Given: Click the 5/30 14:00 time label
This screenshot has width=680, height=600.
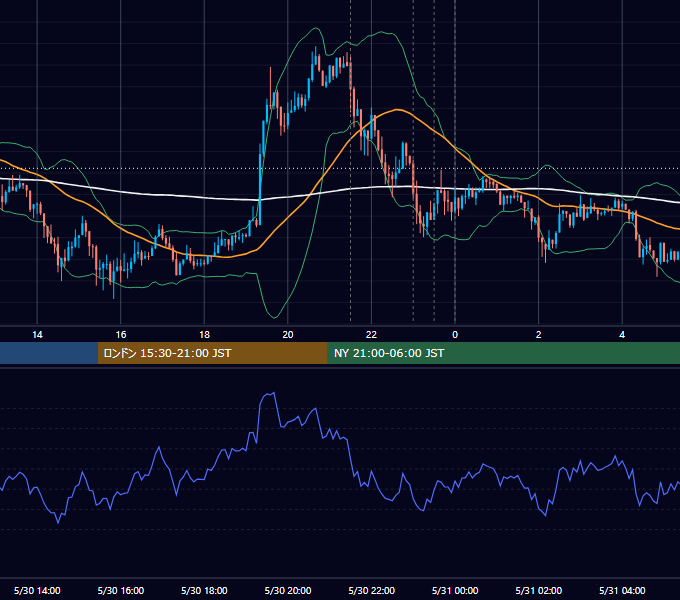Looking at the screenshot, I should point(37,590).
